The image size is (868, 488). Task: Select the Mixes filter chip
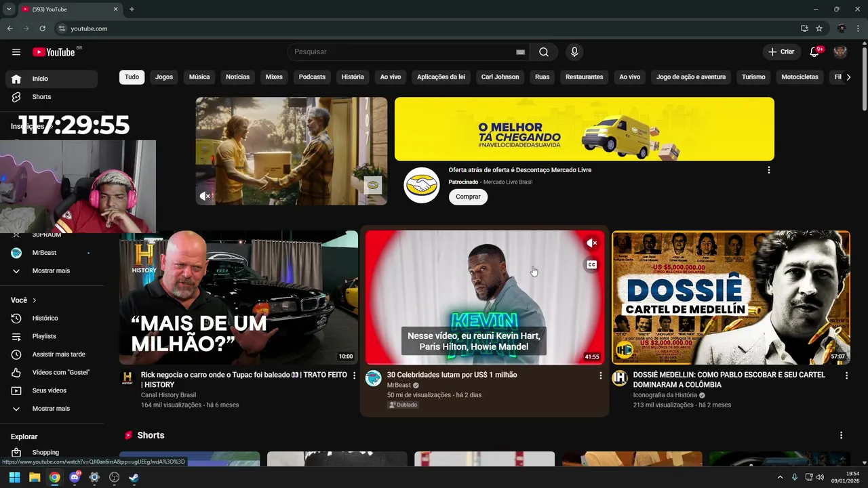(274, 77)
